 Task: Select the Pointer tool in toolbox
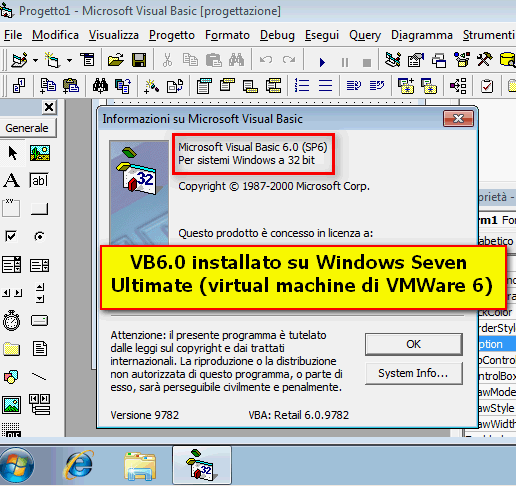pos(12,153)
